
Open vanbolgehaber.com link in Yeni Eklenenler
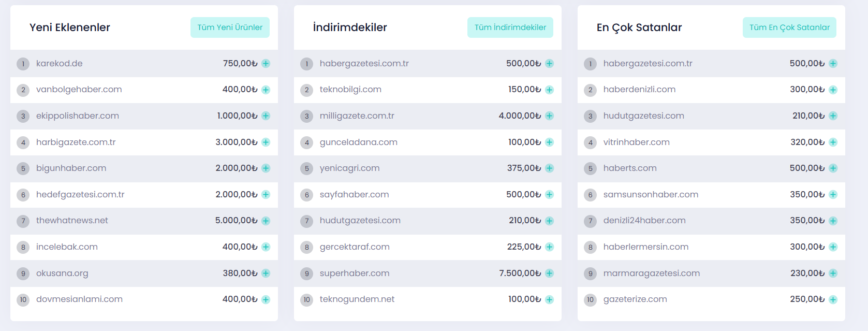pos(79,90)
